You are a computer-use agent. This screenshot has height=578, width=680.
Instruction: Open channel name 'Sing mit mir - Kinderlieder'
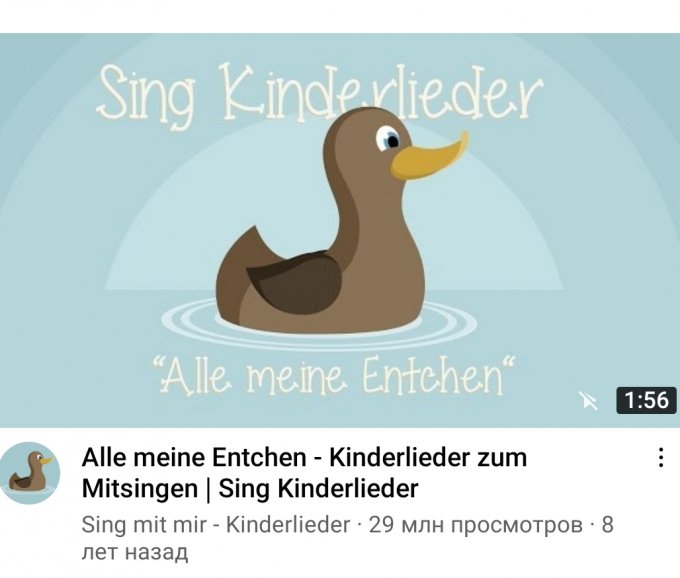pyautogui.click(x=216, y=525)
